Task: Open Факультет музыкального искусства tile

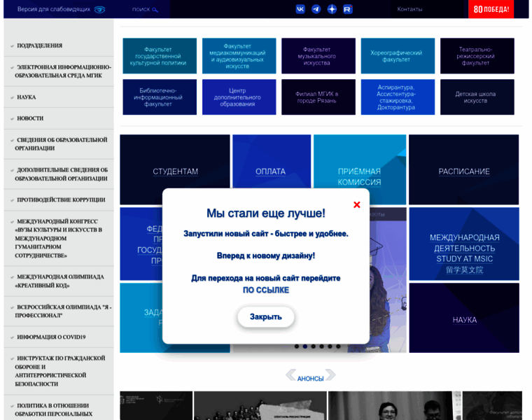Action: pyautogui.click(x=318, y=56)
